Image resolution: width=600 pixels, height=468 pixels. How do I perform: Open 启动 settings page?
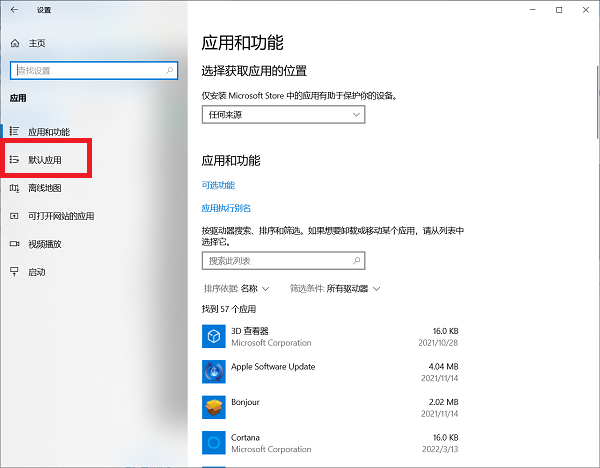tap(37, 272)
